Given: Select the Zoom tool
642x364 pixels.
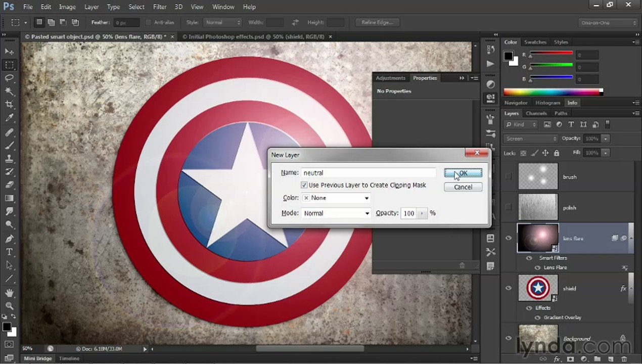Looking at the screenshot, I should 9,306.
